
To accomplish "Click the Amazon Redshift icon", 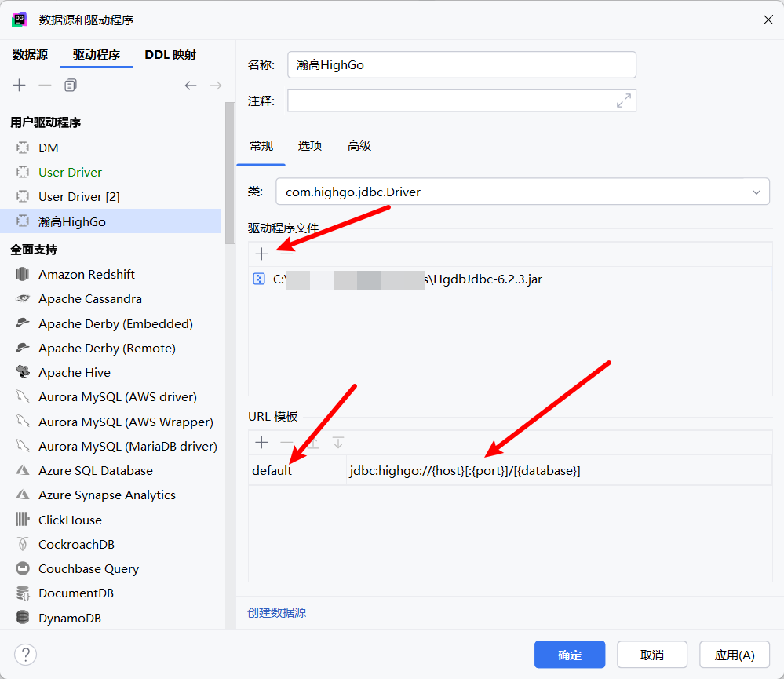I will pos(23,274).
